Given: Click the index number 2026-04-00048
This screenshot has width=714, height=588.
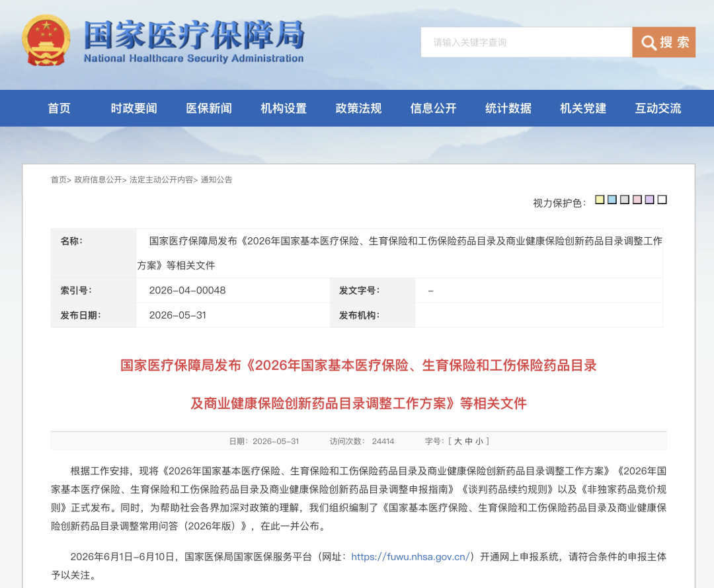Looking at the screenshot, I should coord(187,290).
